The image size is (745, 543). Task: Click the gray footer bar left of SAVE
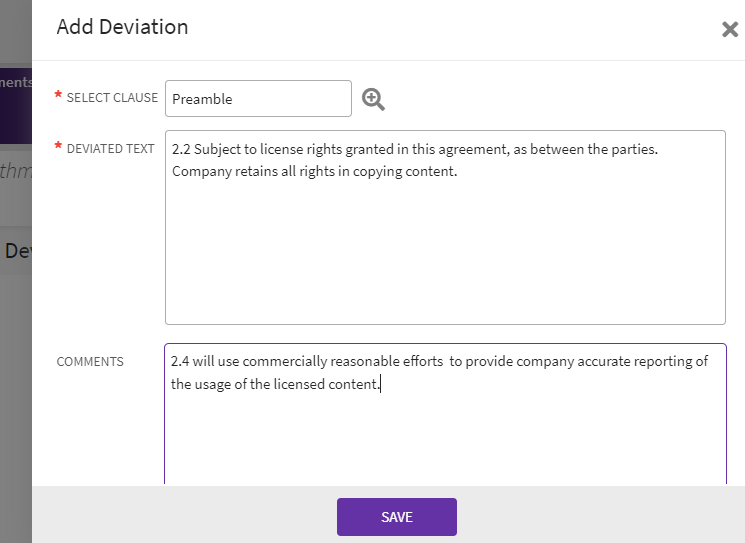pyautogui.click(x=180, y=515)
